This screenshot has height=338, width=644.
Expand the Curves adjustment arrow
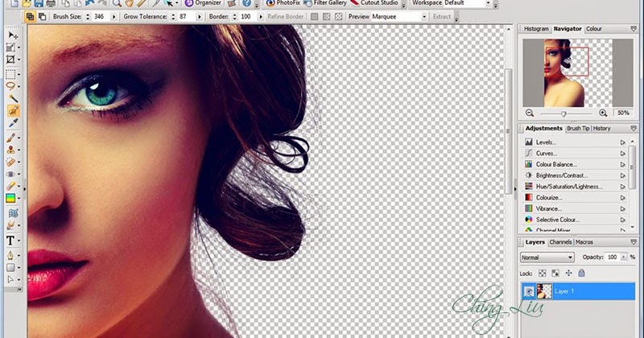coord(623,153)
